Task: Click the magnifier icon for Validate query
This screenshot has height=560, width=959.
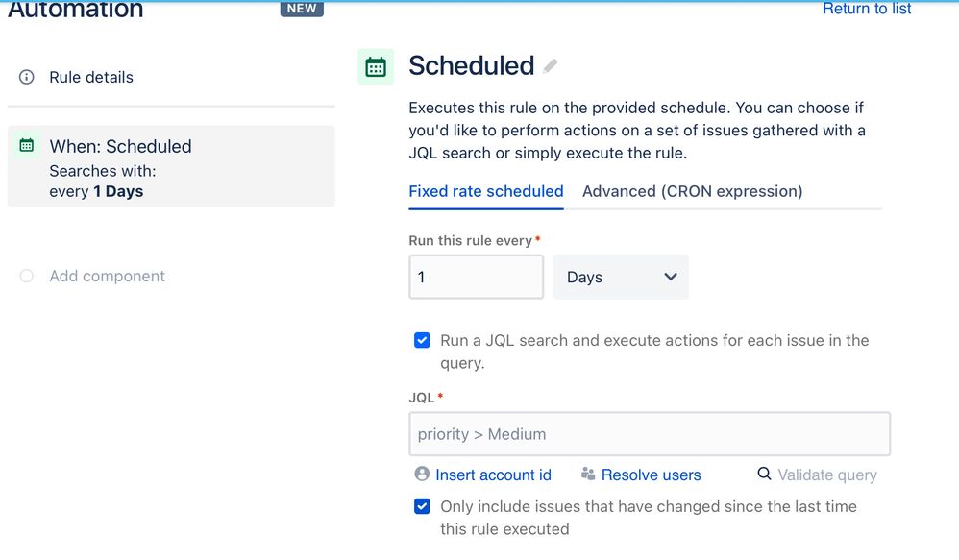Action: point(764,474)
